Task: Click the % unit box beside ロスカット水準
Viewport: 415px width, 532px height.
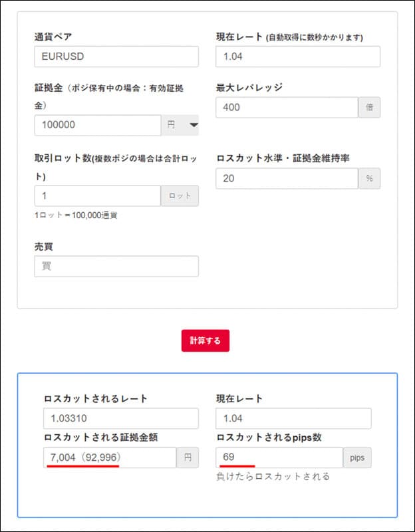Action: (x=369, y=178)
